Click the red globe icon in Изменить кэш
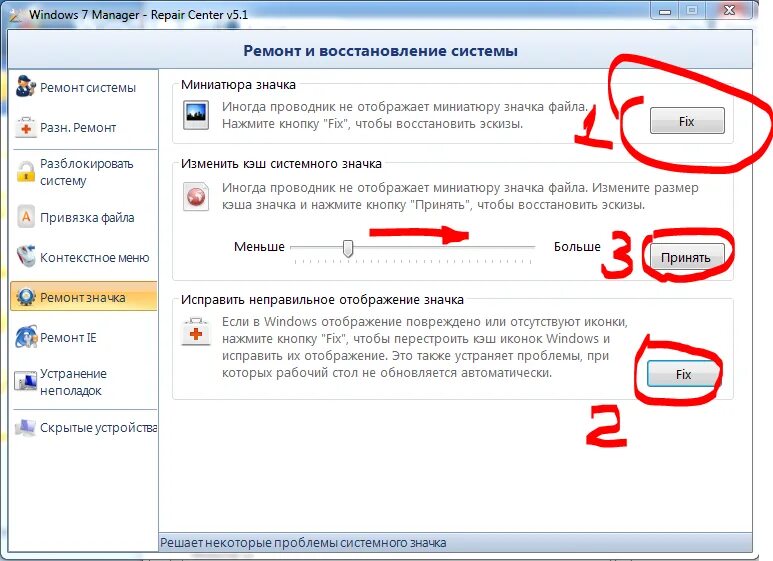This screenshot has height=561, width=773. pyautogui.click(x=196, y=196)
